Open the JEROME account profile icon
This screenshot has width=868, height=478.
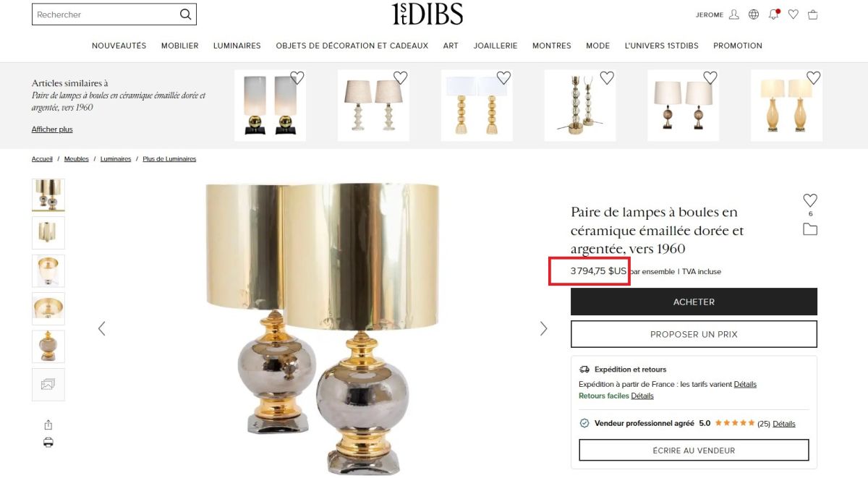pos(734,14)
